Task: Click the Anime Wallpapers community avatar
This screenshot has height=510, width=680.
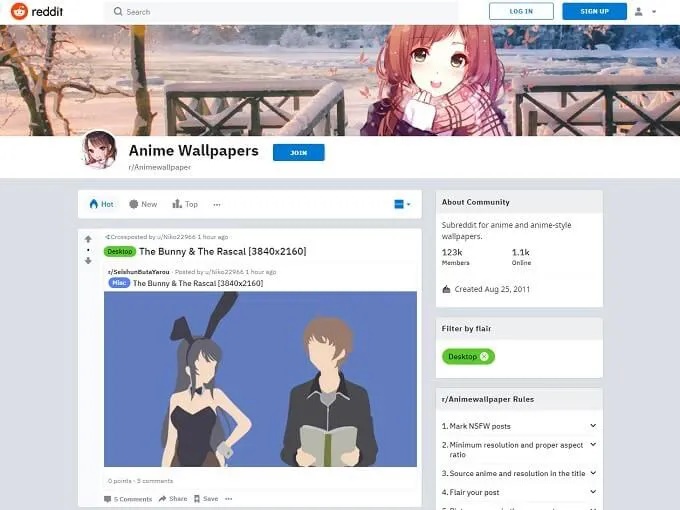Action: (100, 150)
